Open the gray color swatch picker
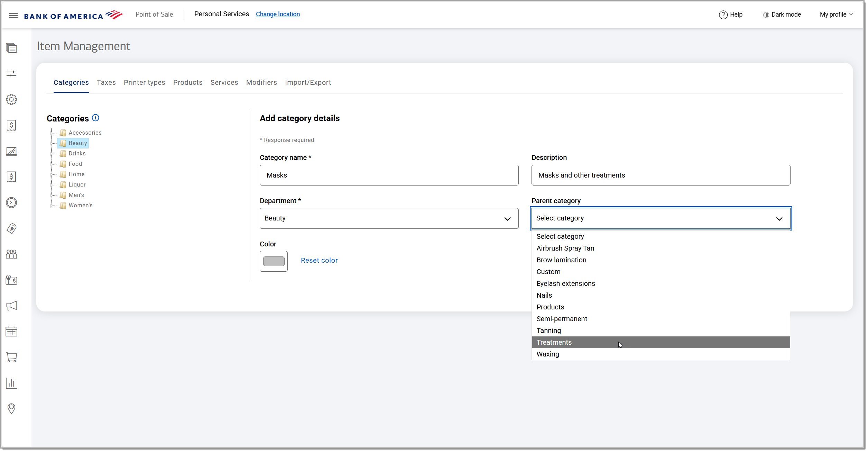 click(274, 261)
